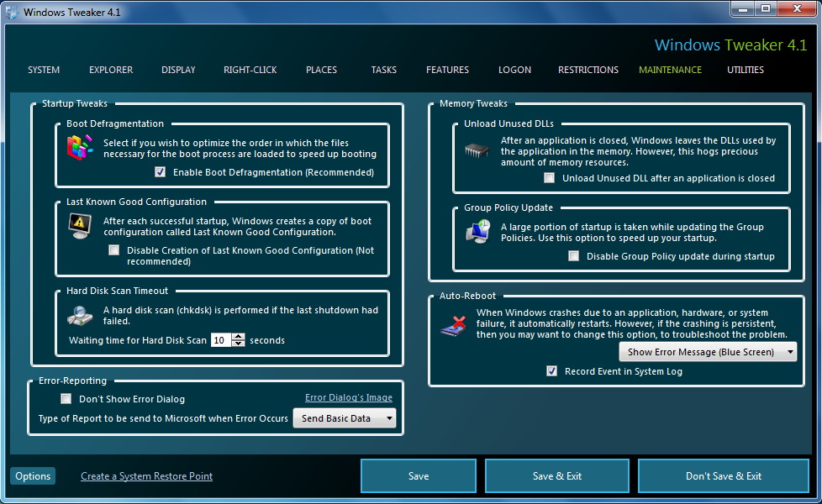
Task: Switch to the EXPLORER tab
Action: tap(111, 70)
